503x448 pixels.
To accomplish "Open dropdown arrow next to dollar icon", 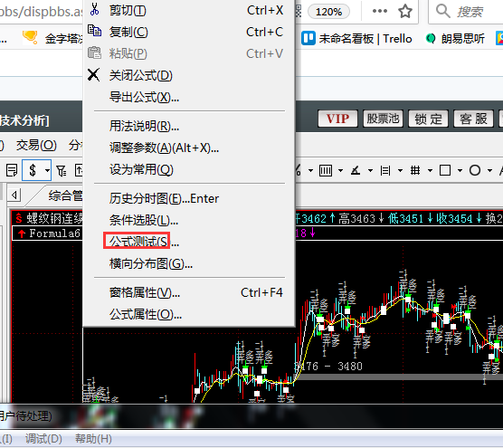I will 47,170.
